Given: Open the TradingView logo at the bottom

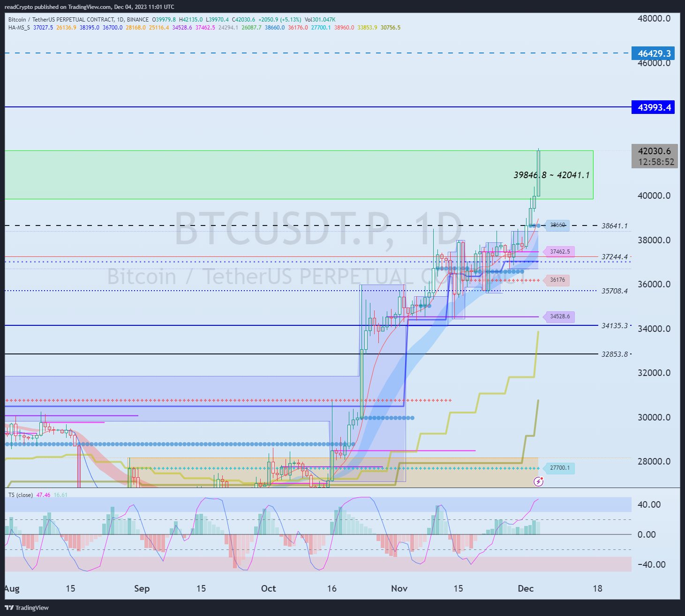Looking at the screenshot, I should pos(27,608).
